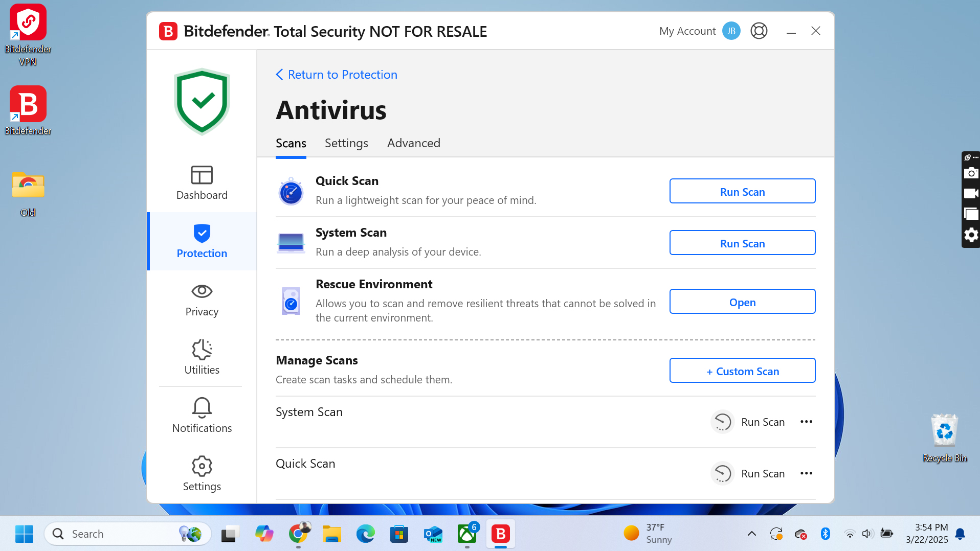Switch to the Advanced tab
980x551 pixels.
pos(413,143)
